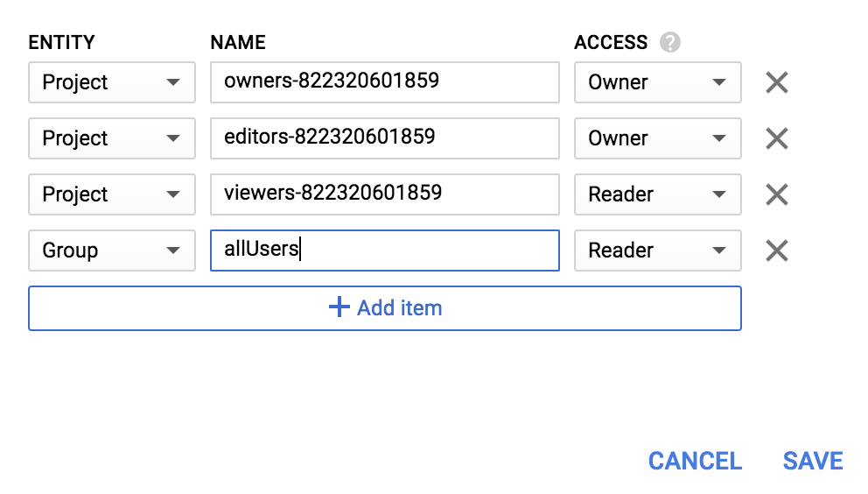Open entity dropdown for editors row
The height and width of the screenshot is (494, 868).
(x=111, y=138)
